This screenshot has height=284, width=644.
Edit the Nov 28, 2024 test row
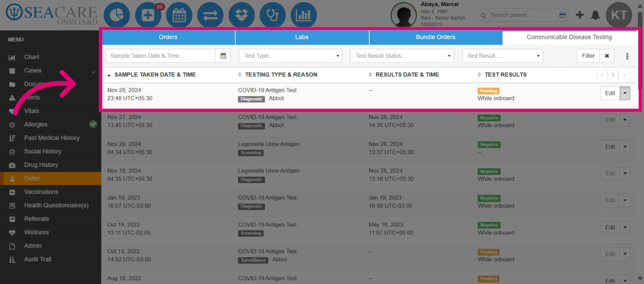click(610, 93)
